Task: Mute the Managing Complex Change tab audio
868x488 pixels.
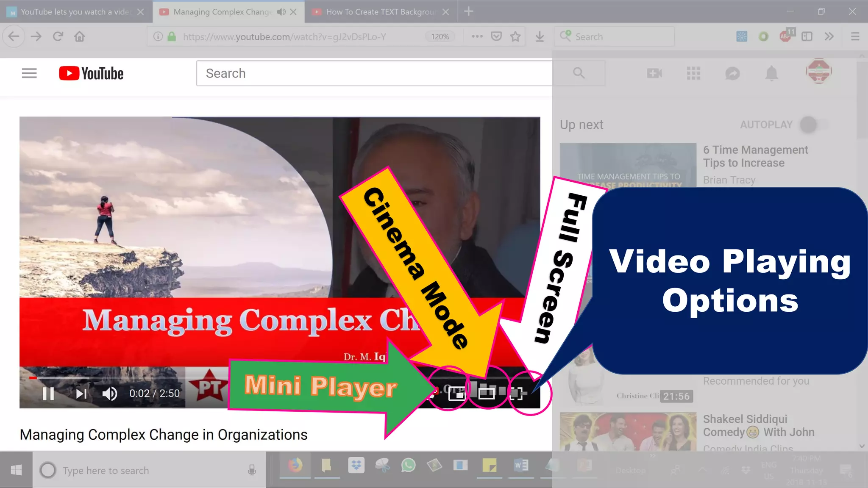Action: coord(281,12)
